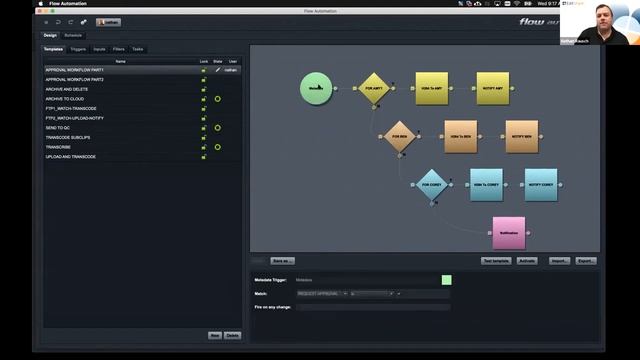The image size is (640, 360).
Task: Click the Metadata Trigger name field
Action: 367,280
